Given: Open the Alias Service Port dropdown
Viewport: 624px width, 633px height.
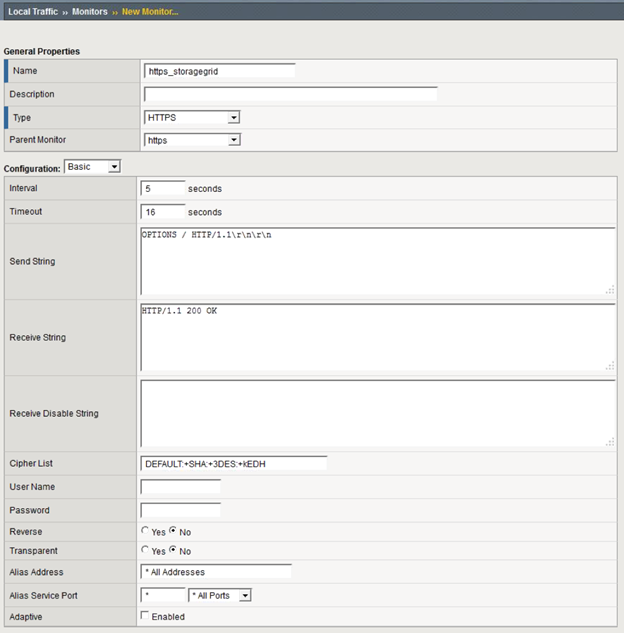Looking at the screenshot, I should [220, 595].
